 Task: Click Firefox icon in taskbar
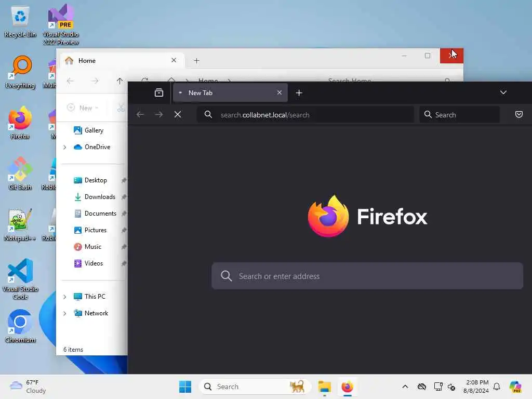pyautogui.click(x=347, y=387)
